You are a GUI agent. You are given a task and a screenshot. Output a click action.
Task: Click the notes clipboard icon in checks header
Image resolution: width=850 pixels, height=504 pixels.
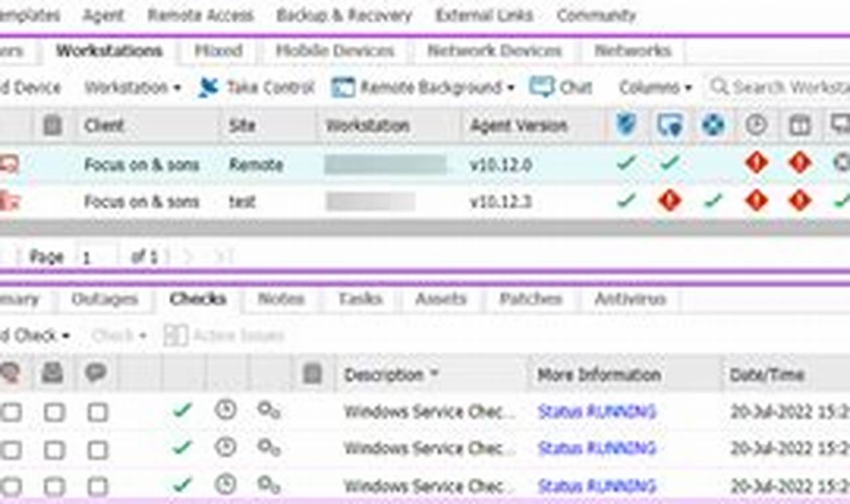[311, 374]
